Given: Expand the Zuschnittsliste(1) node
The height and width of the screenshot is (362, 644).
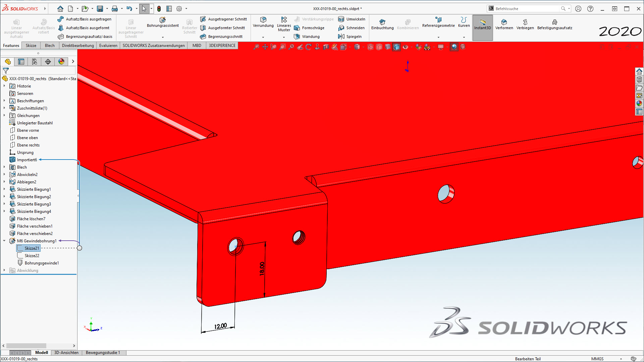Looking at the screenshot, I should (x=4, y=108).
